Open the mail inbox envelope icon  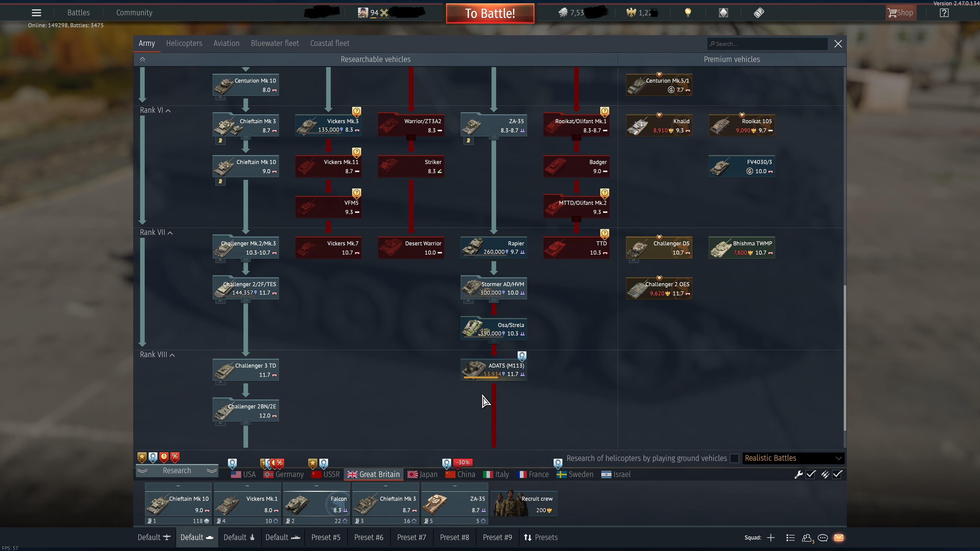pos(839,538)
